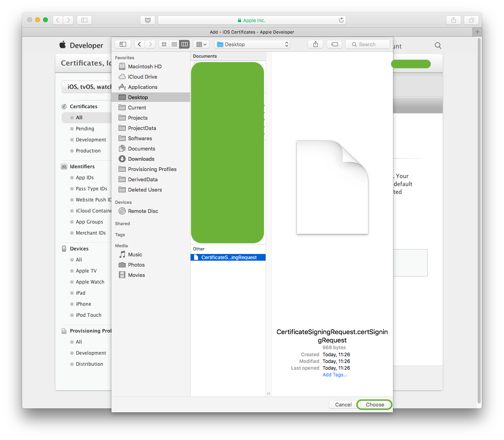Click the Safari page vertical scrollbar

click(x=479, y=220)
